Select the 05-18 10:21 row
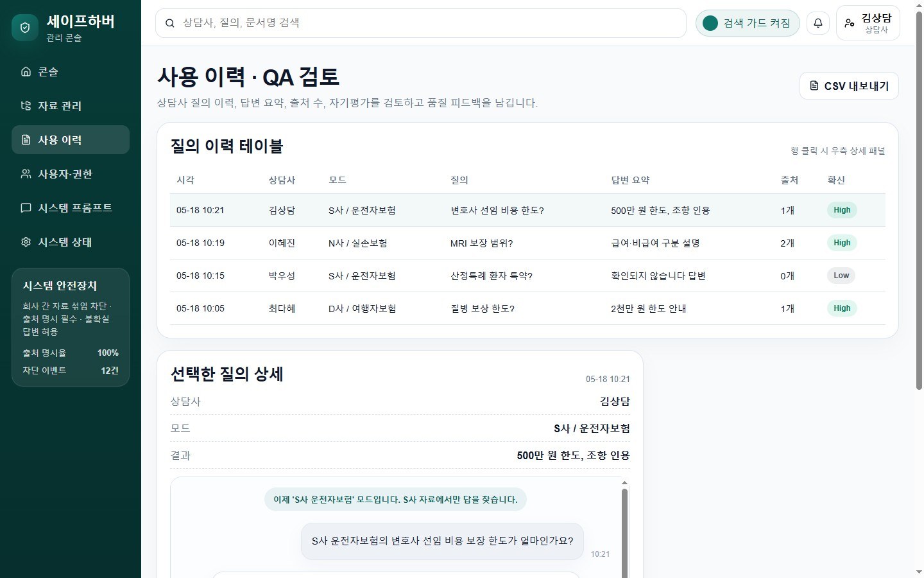924x578 pixels. 527,210
